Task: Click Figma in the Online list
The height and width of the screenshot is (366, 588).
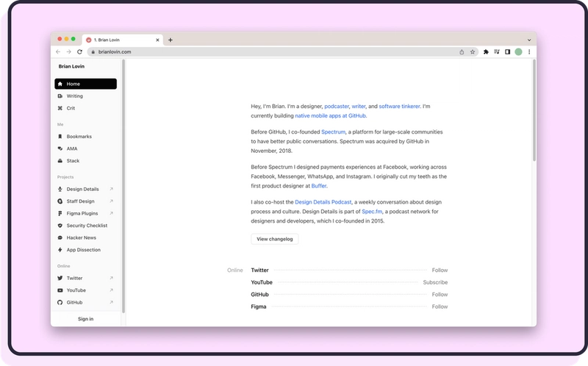Action: tap(259, 306)
